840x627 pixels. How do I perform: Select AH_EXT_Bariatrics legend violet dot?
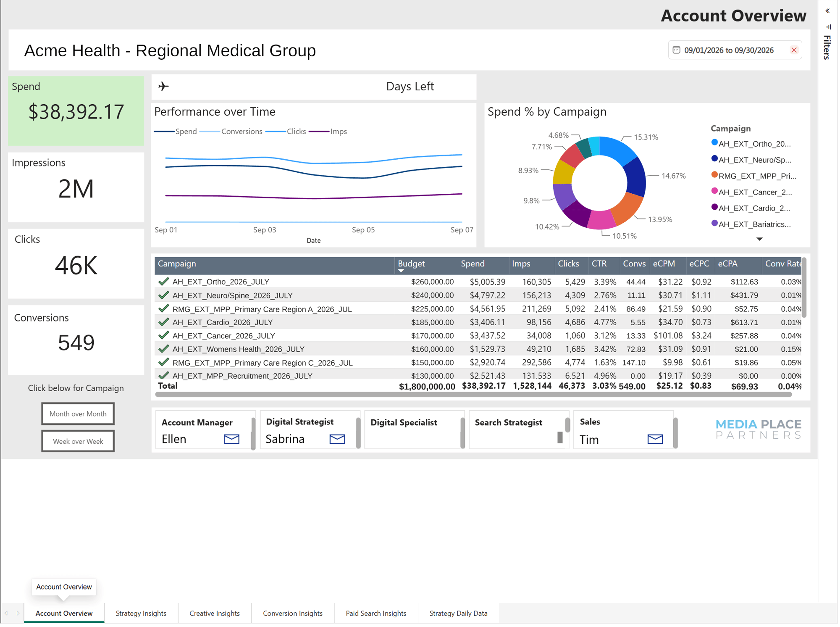[x=714, y=223]
